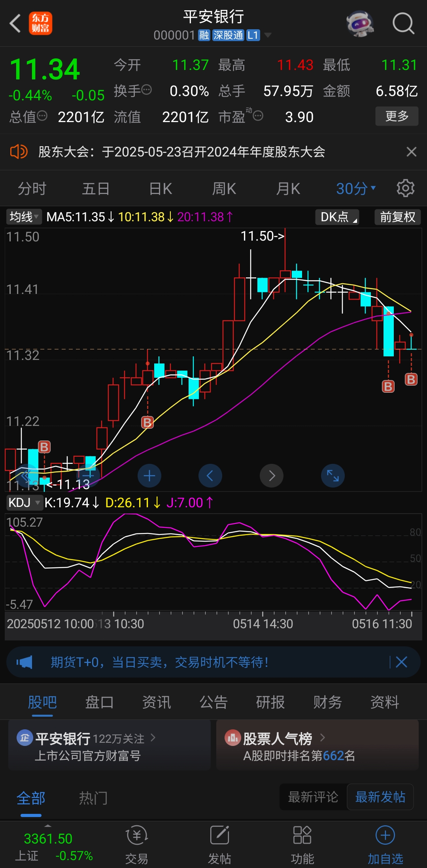Open the 股东大会 announcement text
This screenshot has width=427, height=868.
click(181, 152)
